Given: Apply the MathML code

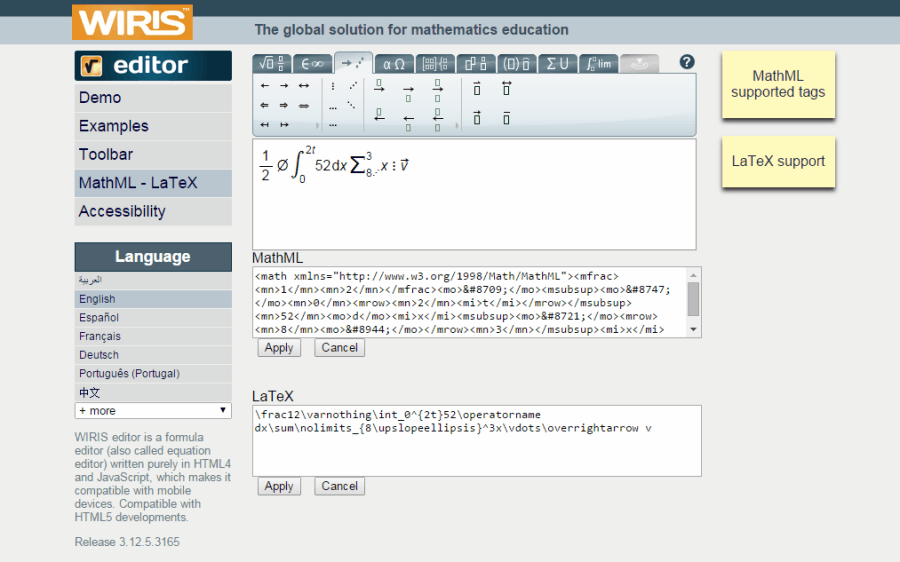Looking at the screenshot, I should [x=279, y=347].
